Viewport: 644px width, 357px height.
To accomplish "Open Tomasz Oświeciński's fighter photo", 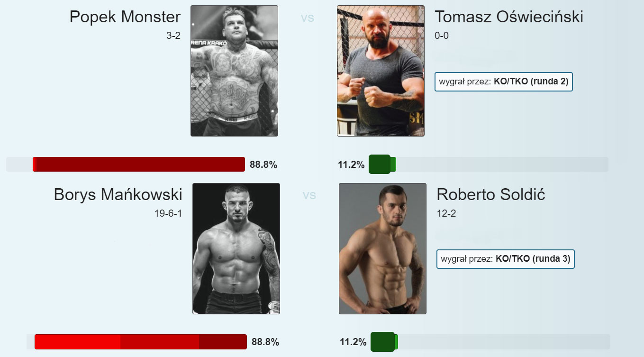I will 381,71.
